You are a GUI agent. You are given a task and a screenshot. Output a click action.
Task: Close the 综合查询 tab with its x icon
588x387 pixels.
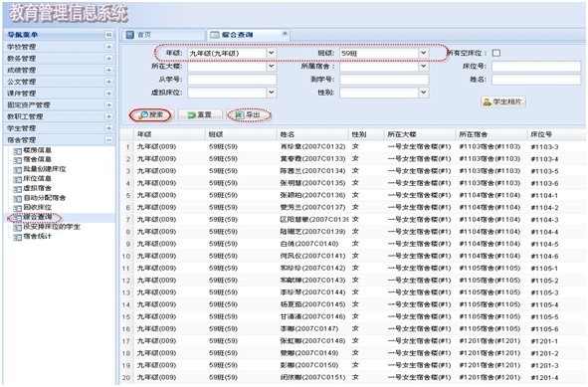285,34
